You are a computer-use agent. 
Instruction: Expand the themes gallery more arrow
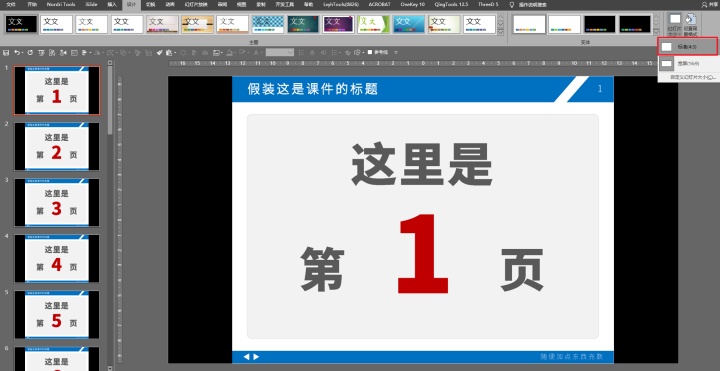pyautogui.click(x=501, y=33)
